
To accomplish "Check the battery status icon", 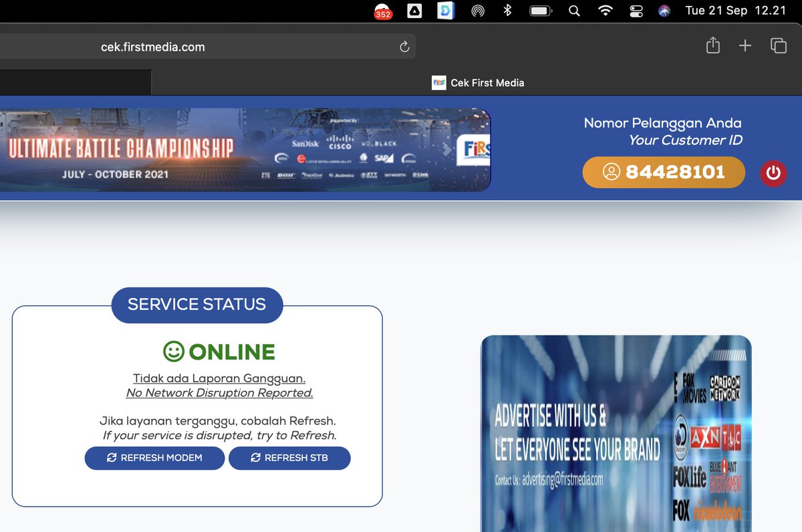I will pyautogui.click(x=540, y=11).
